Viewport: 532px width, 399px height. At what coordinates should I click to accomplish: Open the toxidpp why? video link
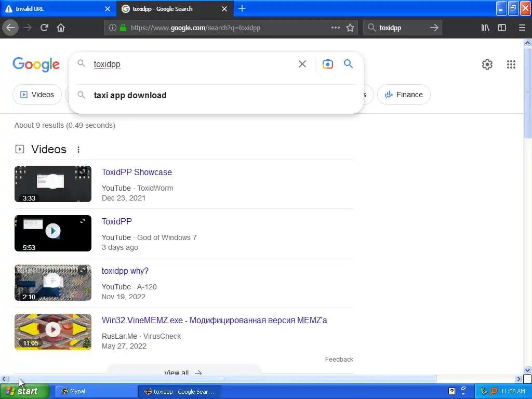coord(125,271)
